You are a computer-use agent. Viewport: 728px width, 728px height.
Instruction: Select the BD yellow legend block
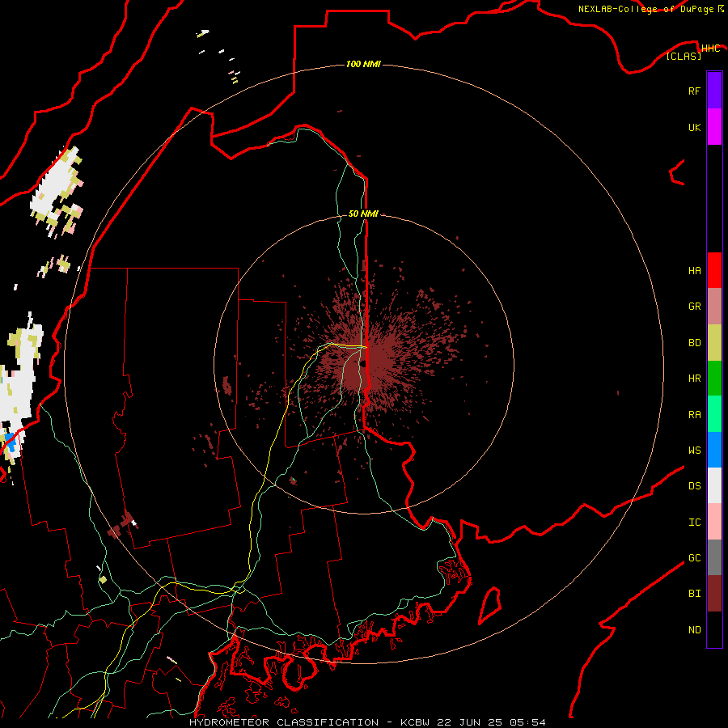714,343
